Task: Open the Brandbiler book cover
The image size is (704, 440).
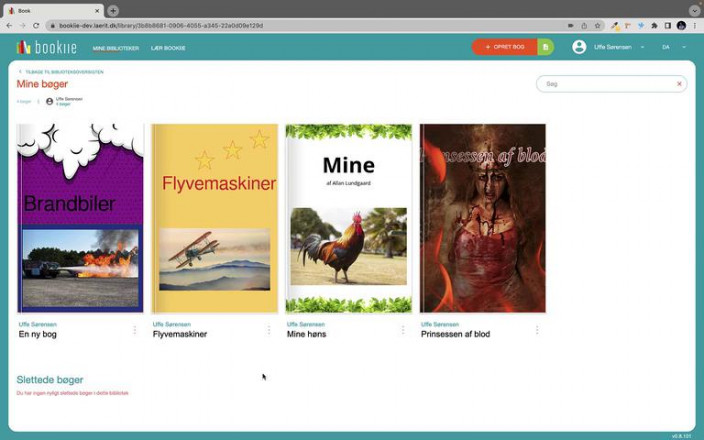Action: click(x=80, y=218)
